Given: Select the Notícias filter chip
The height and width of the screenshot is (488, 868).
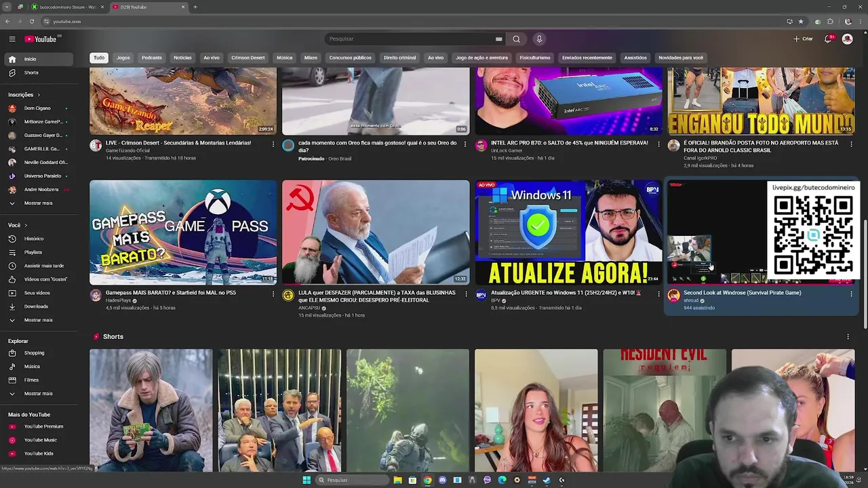Looking at the screenshot, I should point(182,58).
